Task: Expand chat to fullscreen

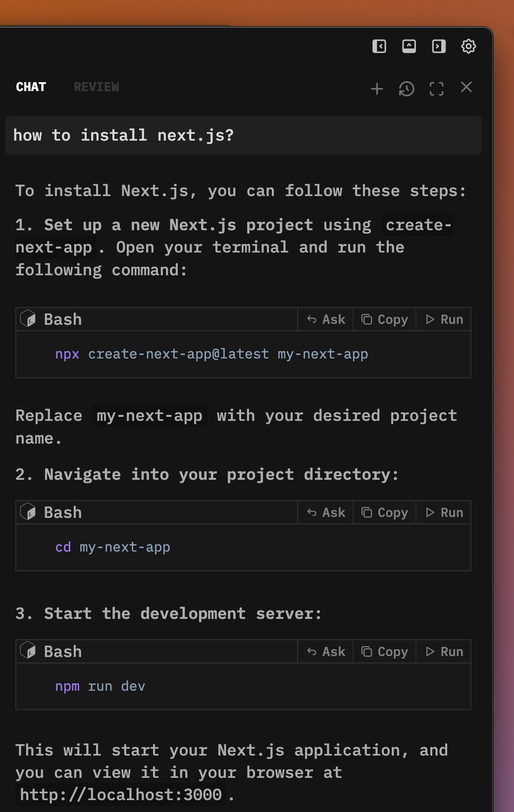Action: (436, 89)
